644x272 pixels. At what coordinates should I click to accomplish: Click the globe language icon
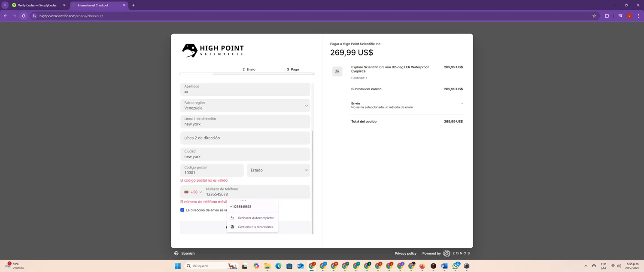pyautogui.click(x=176, y=254)
